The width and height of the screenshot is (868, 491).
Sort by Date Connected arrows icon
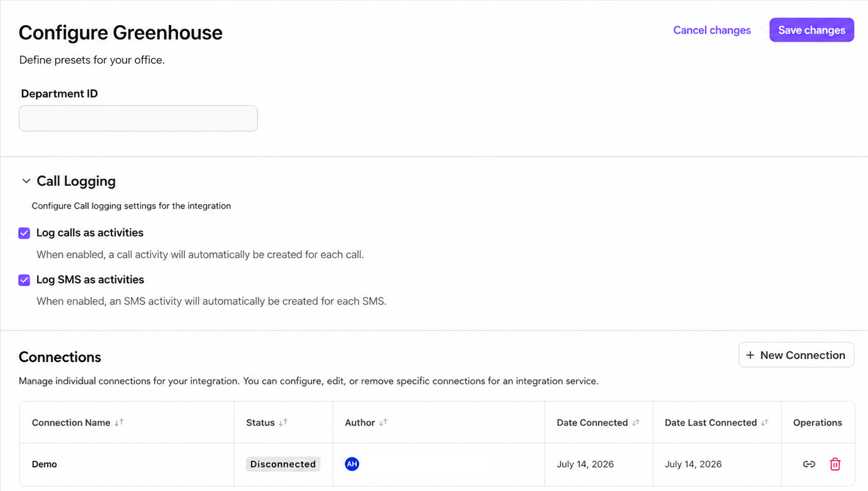pyautogui.click(x=636, y=423)
